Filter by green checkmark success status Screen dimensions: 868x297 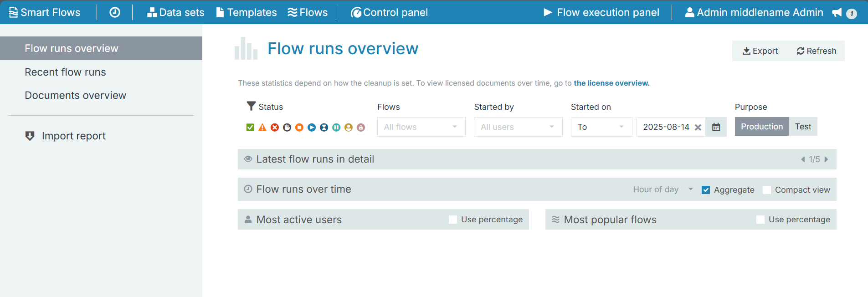[250, 128]
